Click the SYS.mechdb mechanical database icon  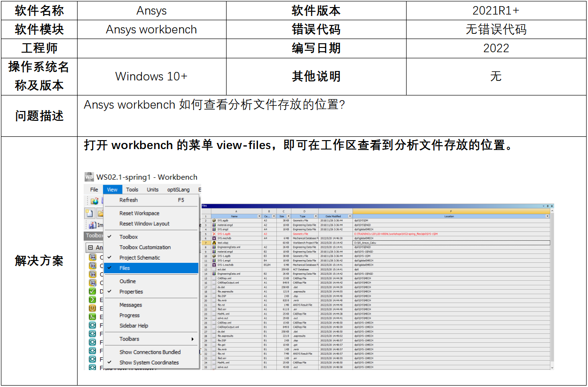(214, 238)
